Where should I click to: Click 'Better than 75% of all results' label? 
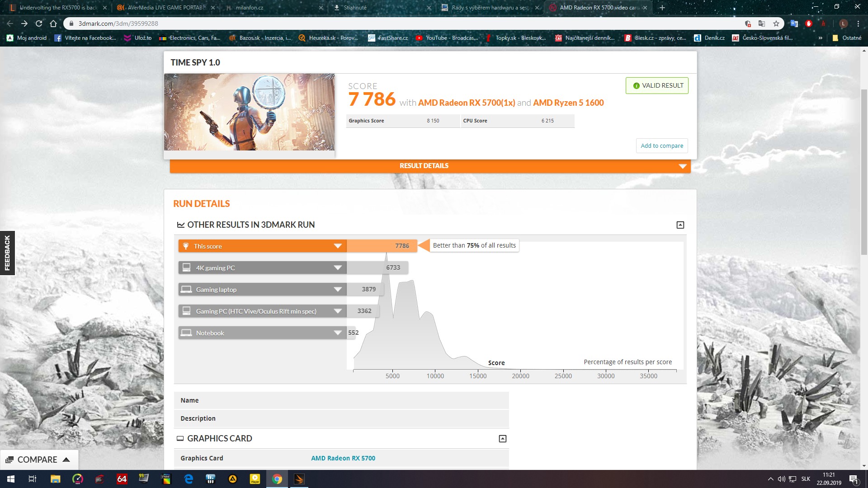pos(474,245)
